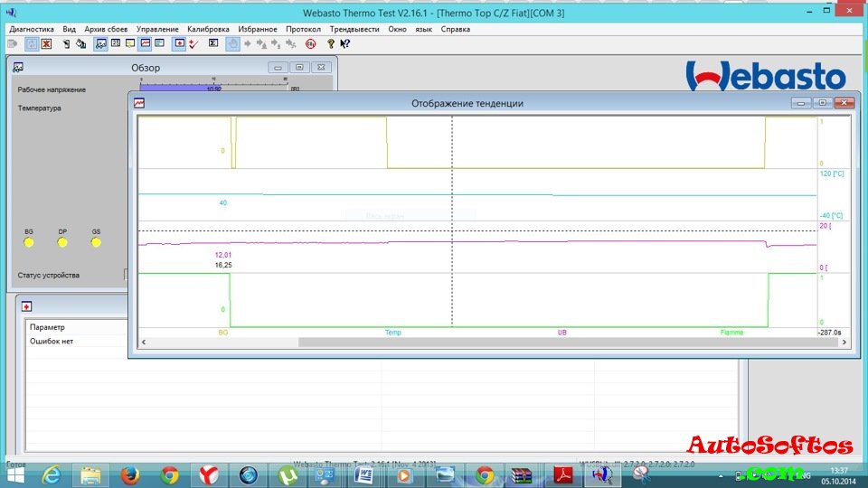Click the sigma summary toolbar icon
Image resolution: width=868 pixels, height=488 pixels.
[x=213, y=43]
